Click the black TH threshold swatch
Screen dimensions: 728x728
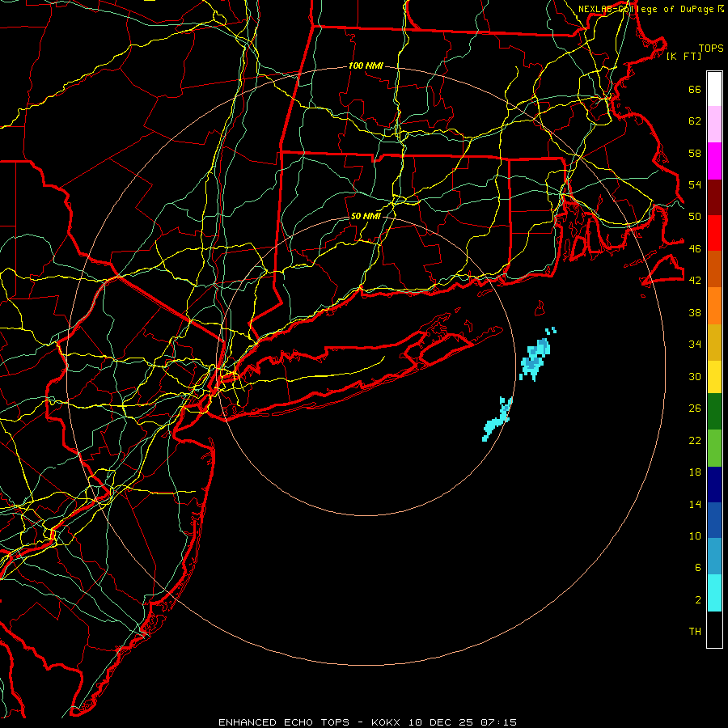(714, 629)
